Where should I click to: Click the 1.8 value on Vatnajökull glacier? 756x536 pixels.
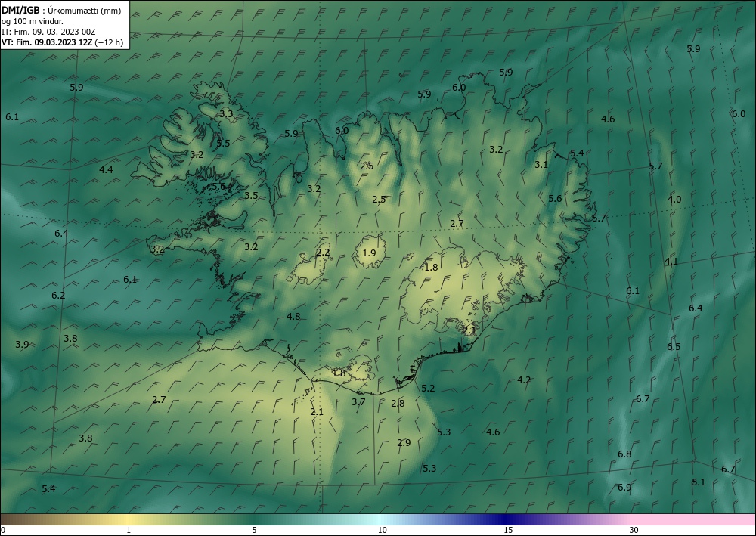(431, 267)
